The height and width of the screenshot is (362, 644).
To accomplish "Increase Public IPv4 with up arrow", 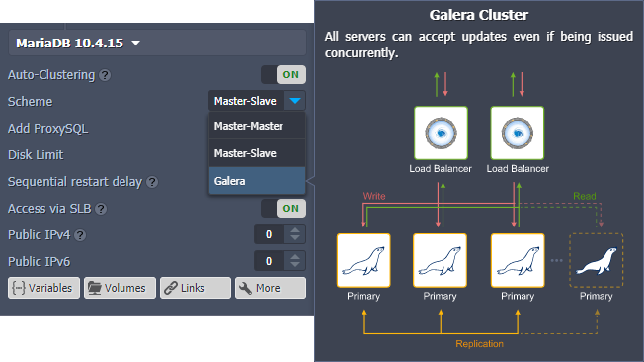I will [295, 229].
